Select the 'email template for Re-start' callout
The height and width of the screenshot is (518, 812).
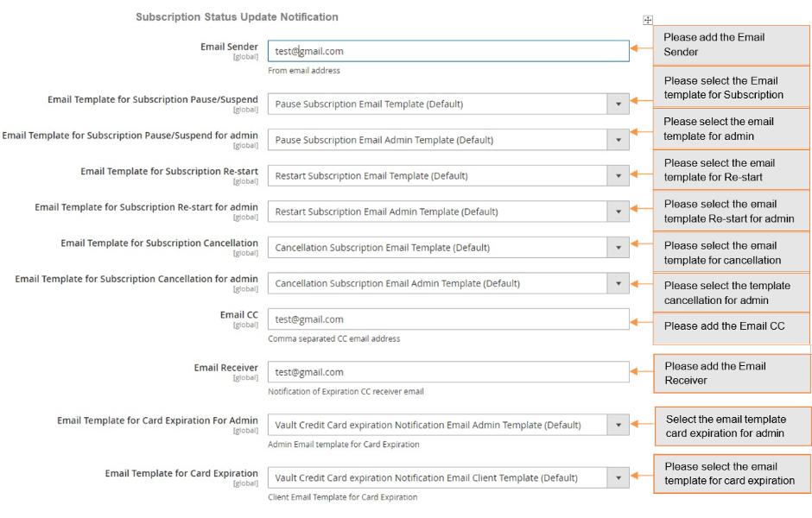click(x=731, y=170)
